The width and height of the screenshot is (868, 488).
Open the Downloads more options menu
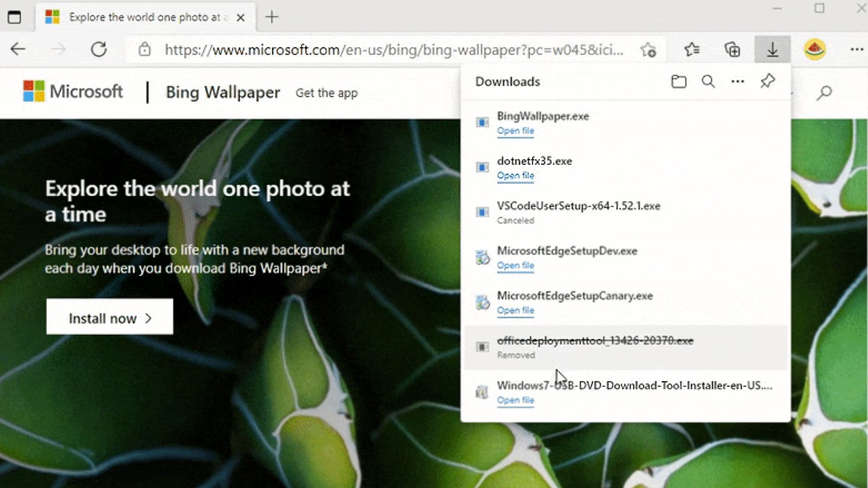click(737, 82)
